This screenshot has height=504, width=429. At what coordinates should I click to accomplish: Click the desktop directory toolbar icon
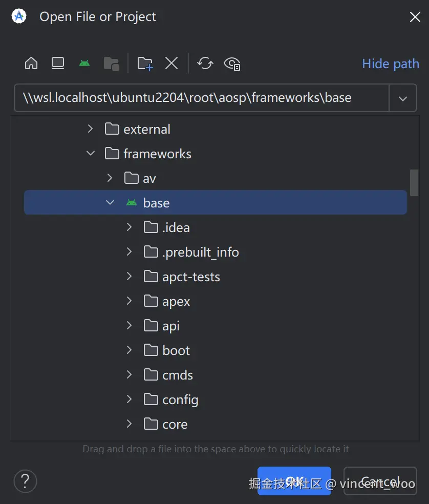tap(58, 64)
